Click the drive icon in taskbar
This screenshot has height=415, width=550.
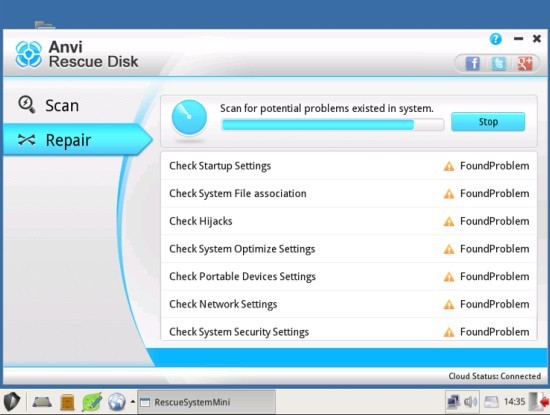point(42,402)
